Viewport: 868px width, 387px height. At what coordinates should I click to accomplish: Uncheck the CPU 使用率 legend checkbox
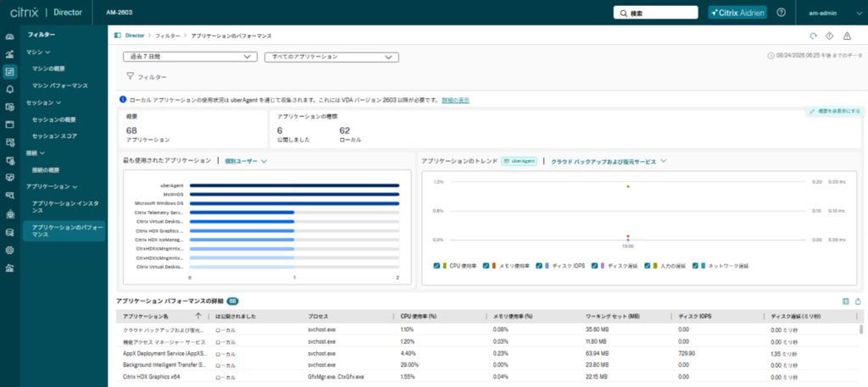point(437,266)
